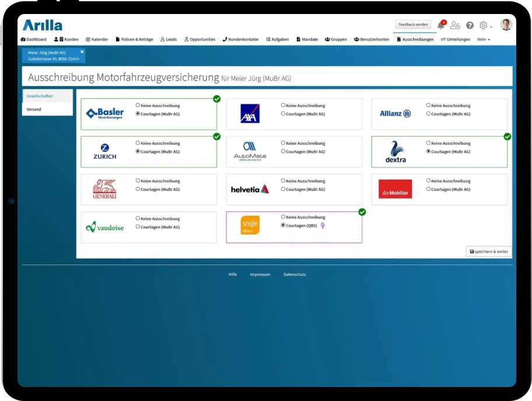Expand the Mehr menu
Screen dimensions: 532x401
[x=484, y=39]
